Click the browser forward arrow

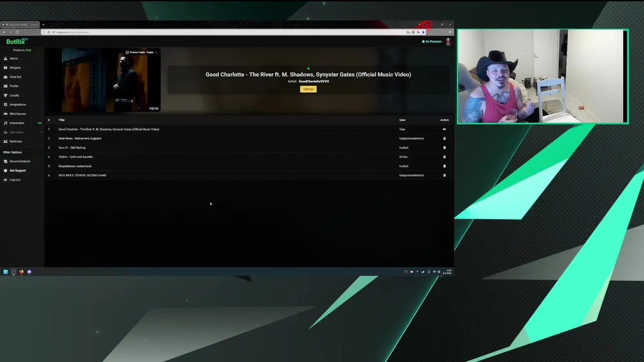point(10,32)
